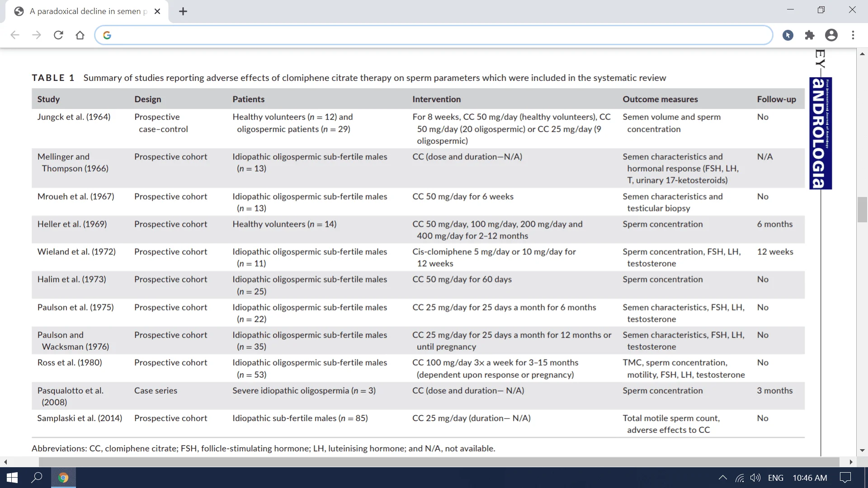Show hidden system tray icons

point(723,478)
